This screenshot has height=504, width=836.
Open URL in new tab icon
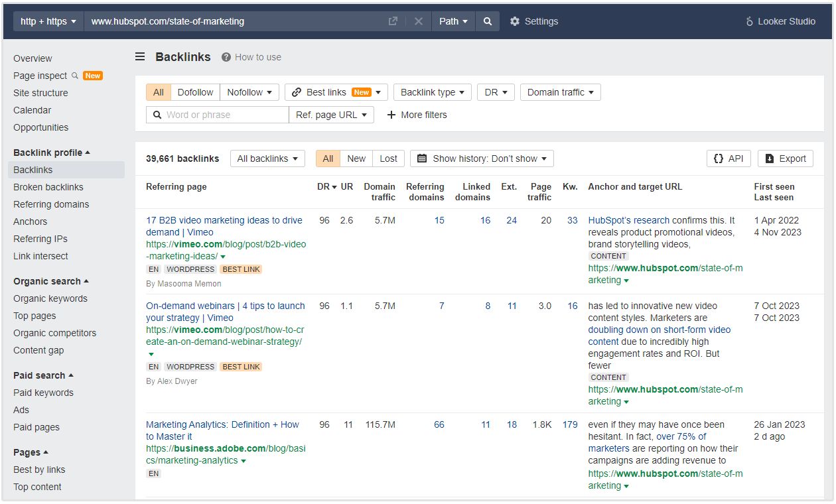coord(393,21)
